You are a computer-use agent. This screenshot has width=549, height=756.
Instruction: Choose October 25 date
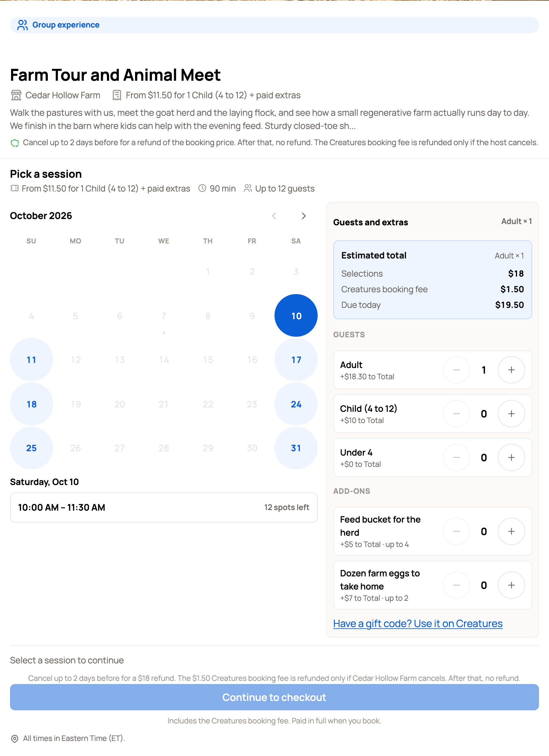[31, 448]
